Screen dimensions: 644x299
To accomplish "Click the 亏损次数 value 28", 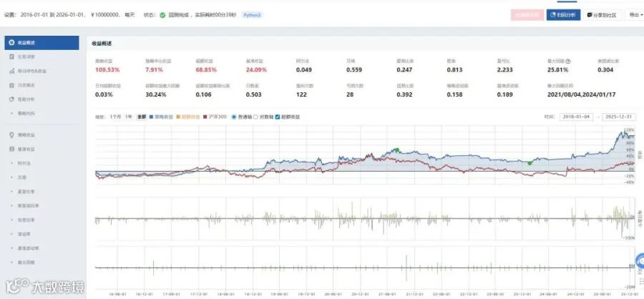I will click(x=351, y=94).
